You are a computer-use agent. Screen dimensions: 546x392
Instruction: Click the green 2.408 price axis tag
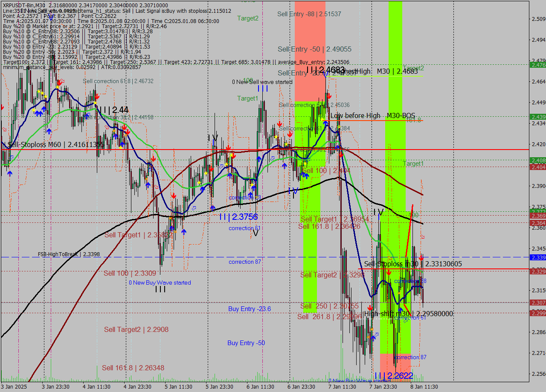(537, 160)
